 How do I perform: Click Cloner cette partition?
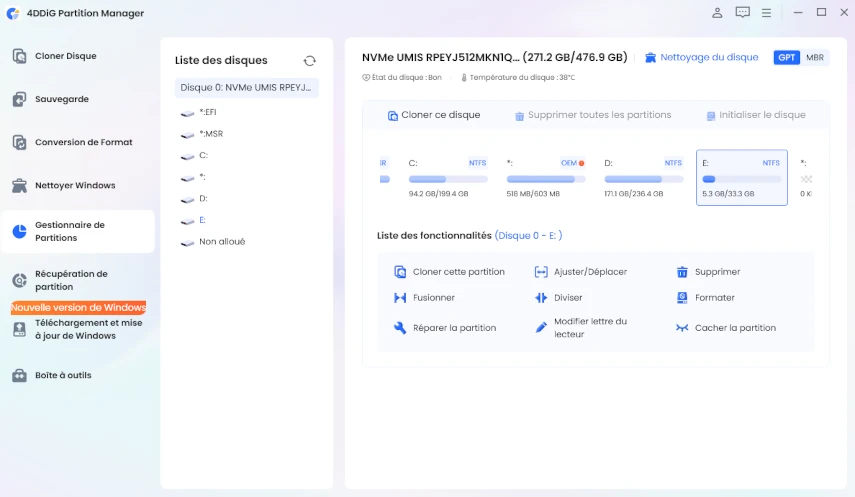(449, 272)
